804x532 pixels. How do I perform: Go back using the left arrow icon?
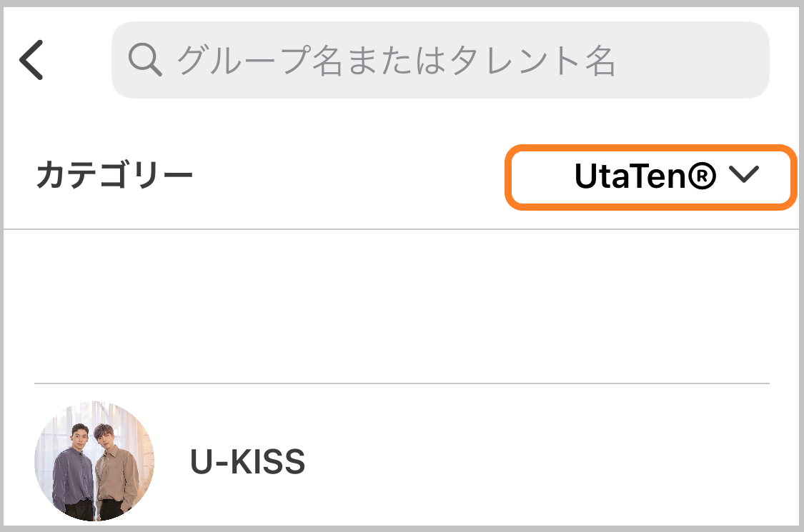pos(31,60)
